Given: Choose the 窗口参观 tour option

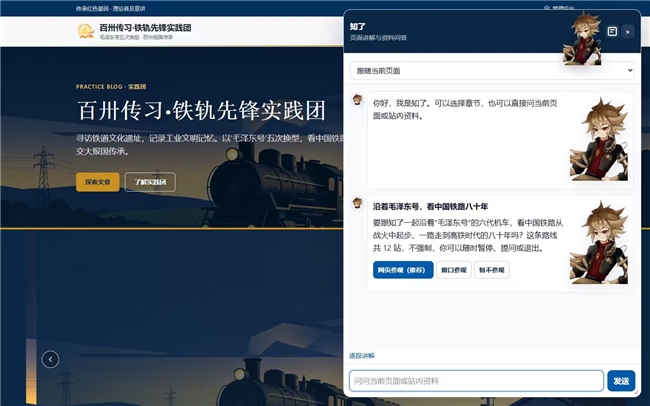Looking at the screenshot, I should coord(454,270).
